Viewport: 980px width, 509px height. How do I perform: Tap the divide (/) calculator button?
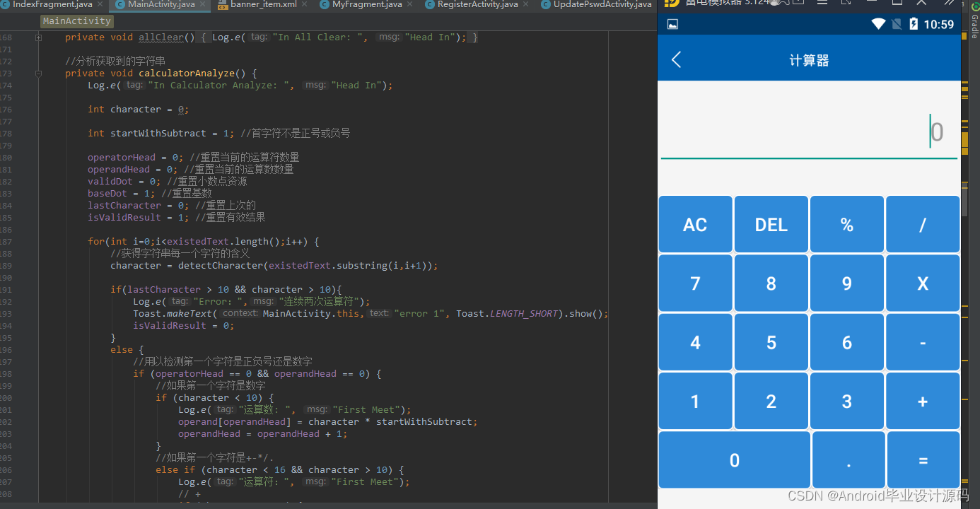click(x=923, y=224)
